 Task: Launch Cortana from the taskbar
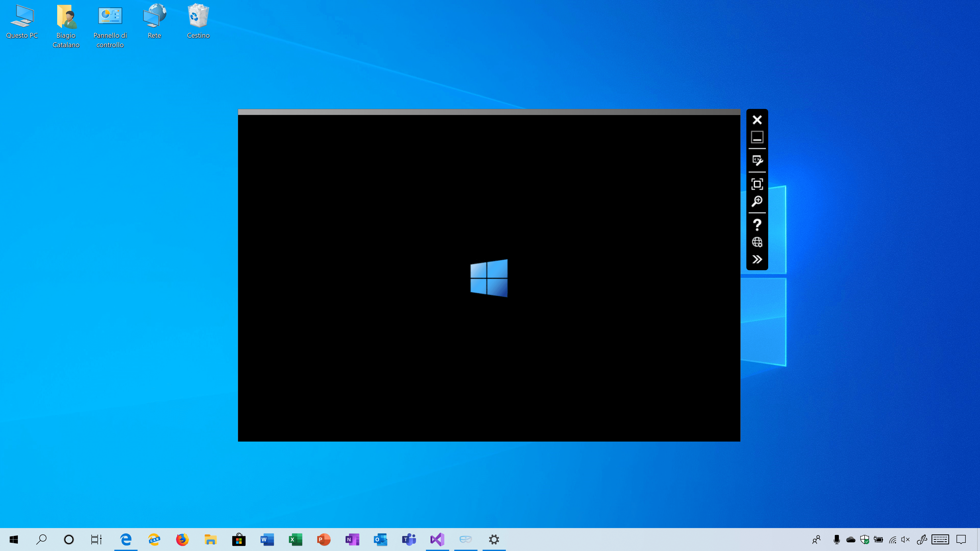coord(69,539)
